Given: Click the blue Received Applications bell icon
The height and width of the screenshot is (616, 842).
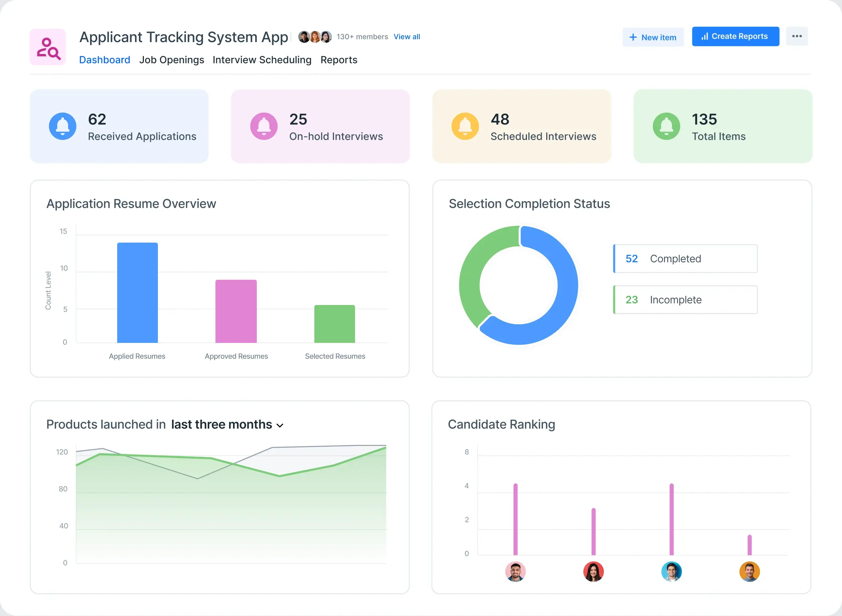Looking at the screenshot, I should click(63, 127).
